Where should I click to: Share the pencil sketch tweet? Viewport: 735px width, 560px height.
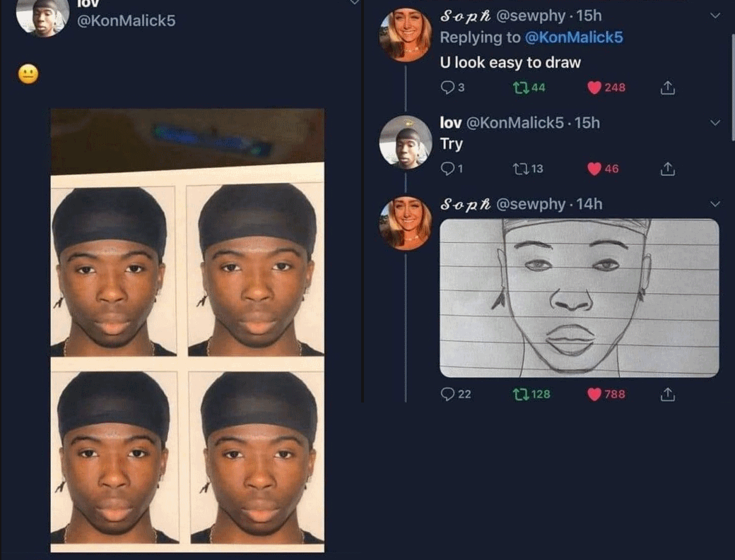[x=668, y=394]
